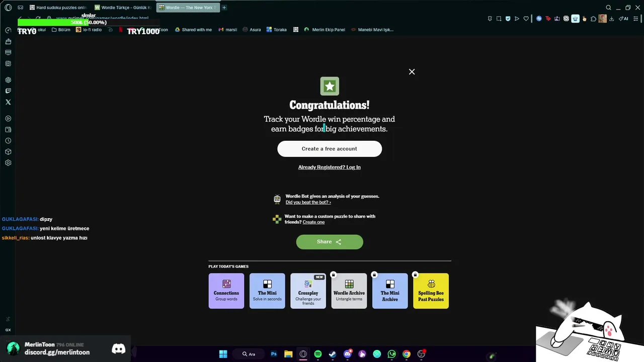Viewport: 644px width, 362px height.
Task: Open the downloads arrow icon
Action: (611, 19)
